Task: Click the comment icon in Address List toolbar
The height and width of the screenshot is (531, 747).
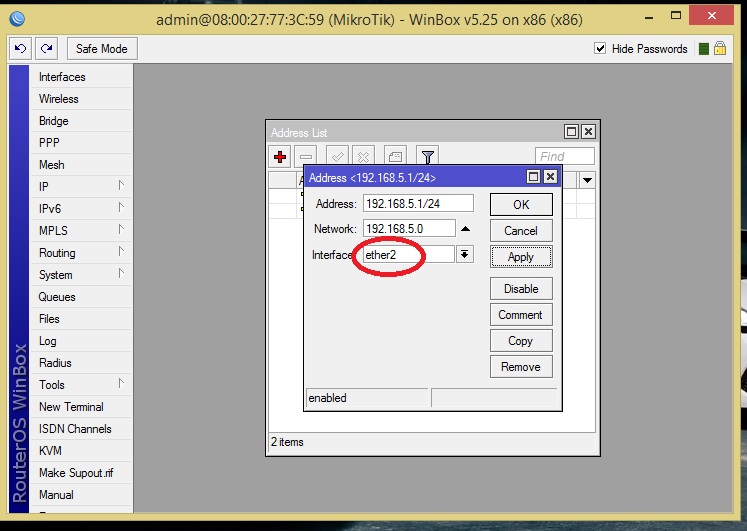Action: pos(395,156)
